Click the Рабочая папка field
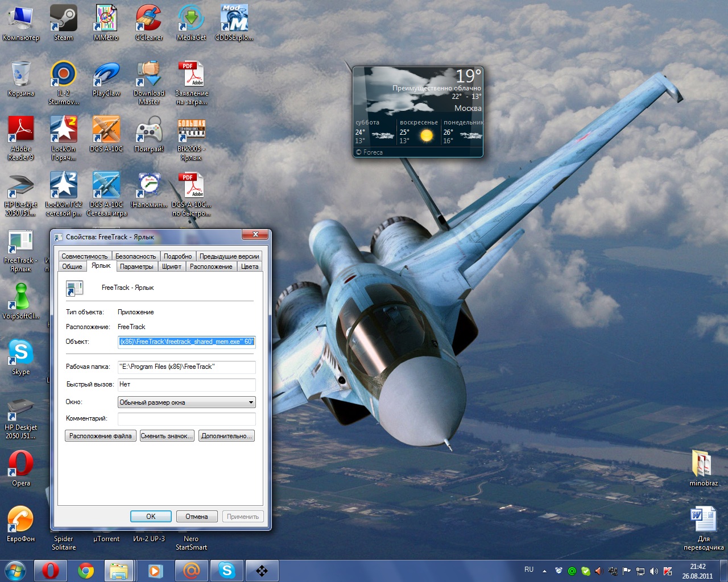Viewport: 728px width, 582px height. point(187,367)
